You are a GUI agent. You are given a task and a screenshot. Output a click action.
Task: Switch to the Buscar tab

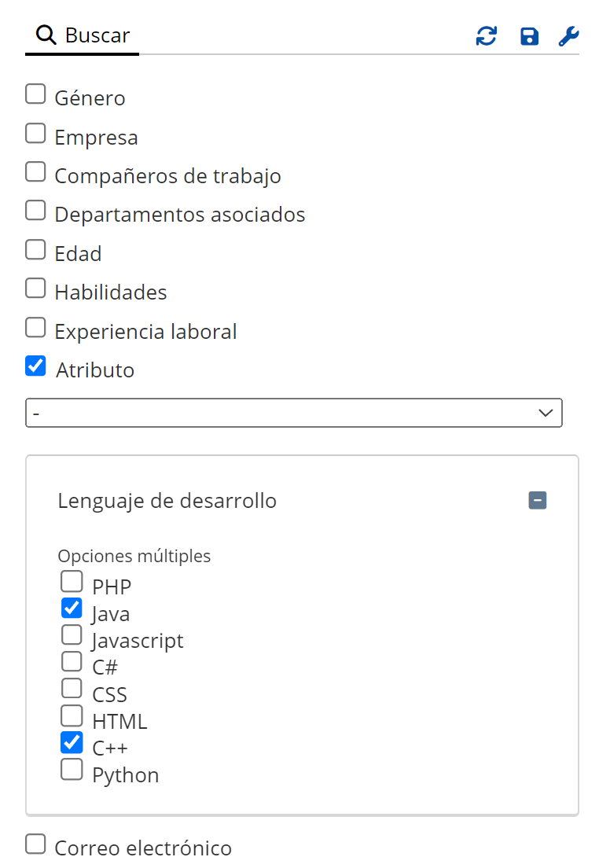tap(83, 35)
